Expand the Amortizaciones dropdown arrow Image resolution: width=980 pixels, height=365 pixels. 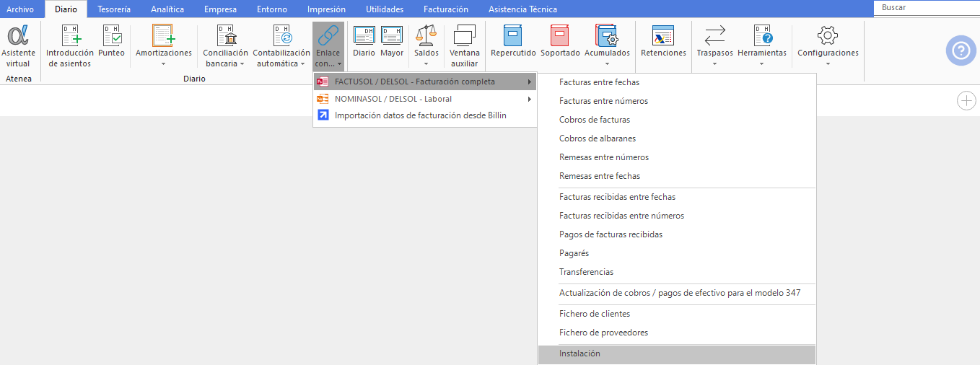point(164,64)
